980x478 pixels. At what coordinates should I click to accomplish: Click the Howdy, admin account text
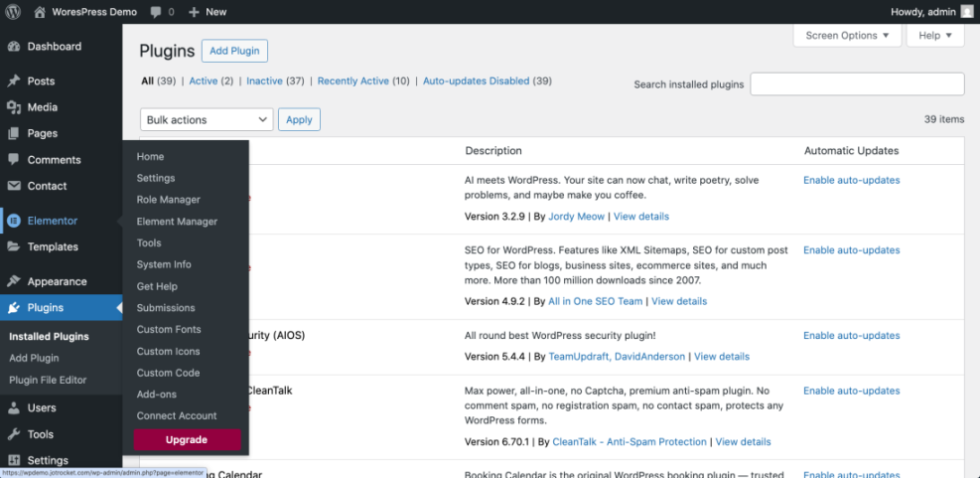923,12
